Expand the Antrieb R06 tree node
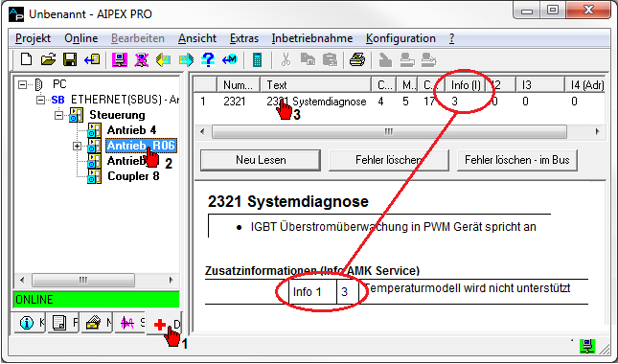The height and width of the screenshot is (364, 618). 78,146
